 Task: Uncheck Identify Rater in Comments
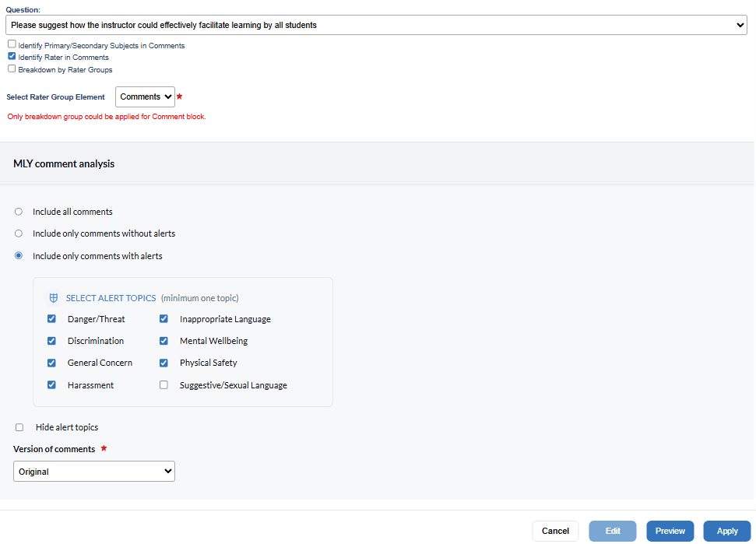click(x=12, y=57)
